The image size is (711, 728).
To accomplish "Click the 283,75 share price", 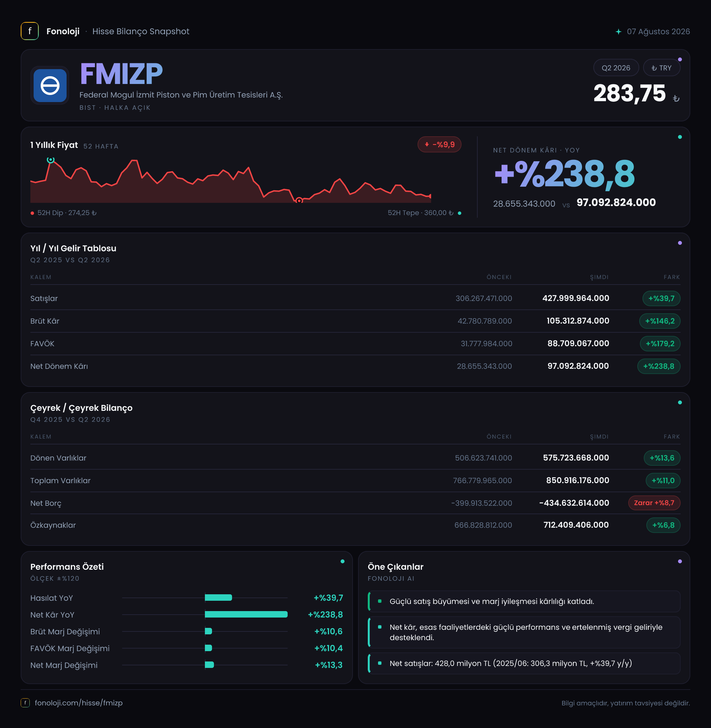I will click(630, 93).
